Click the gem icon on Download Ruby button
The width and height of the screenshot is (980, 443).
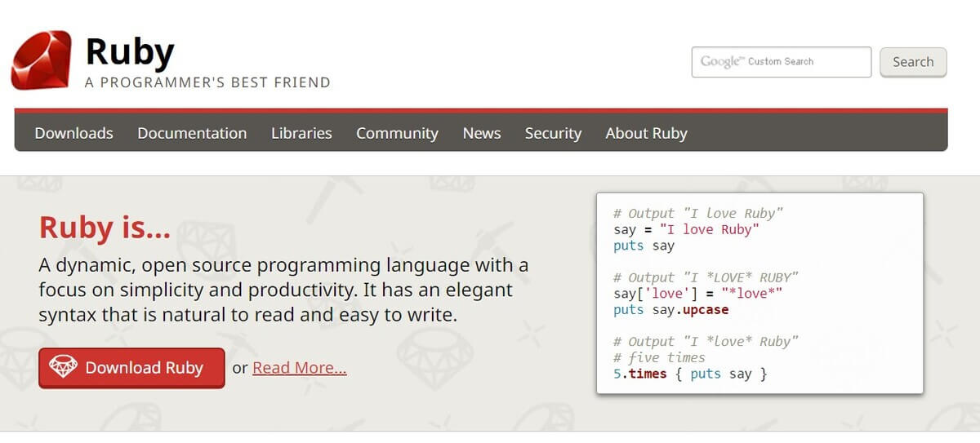click(64, 367)
